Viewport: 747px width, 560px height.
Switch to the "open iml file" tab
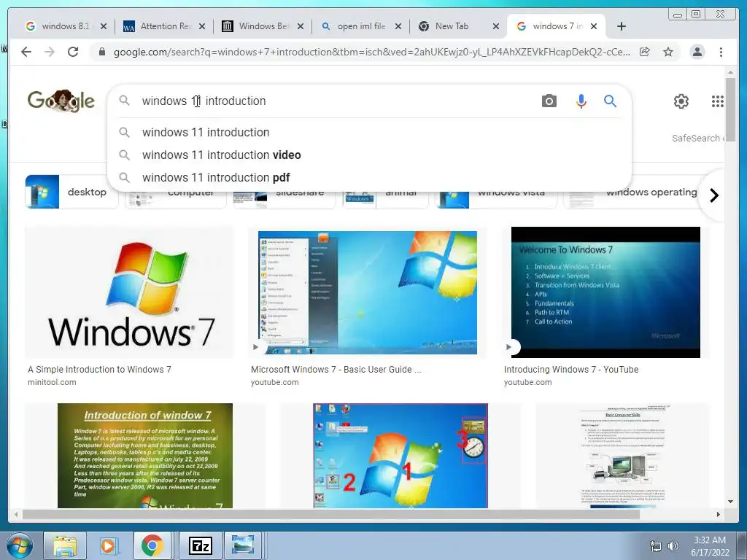360,26
